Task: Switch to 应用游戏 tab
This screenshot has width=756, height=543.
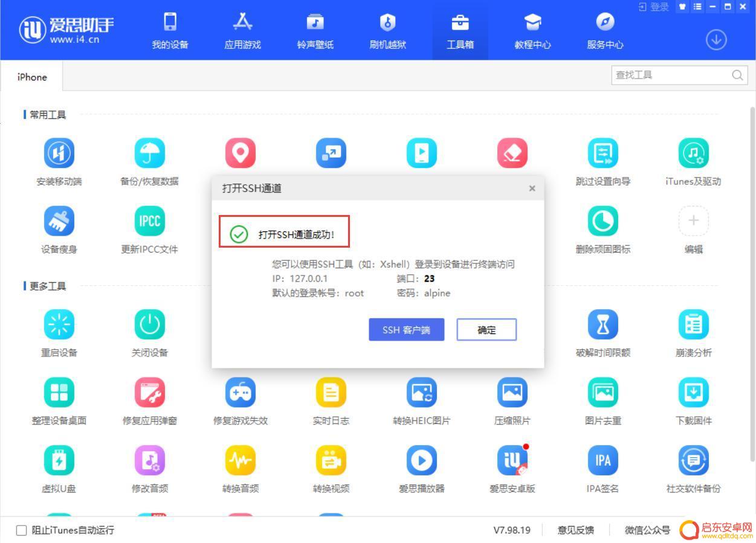Action: coord(243,31)
